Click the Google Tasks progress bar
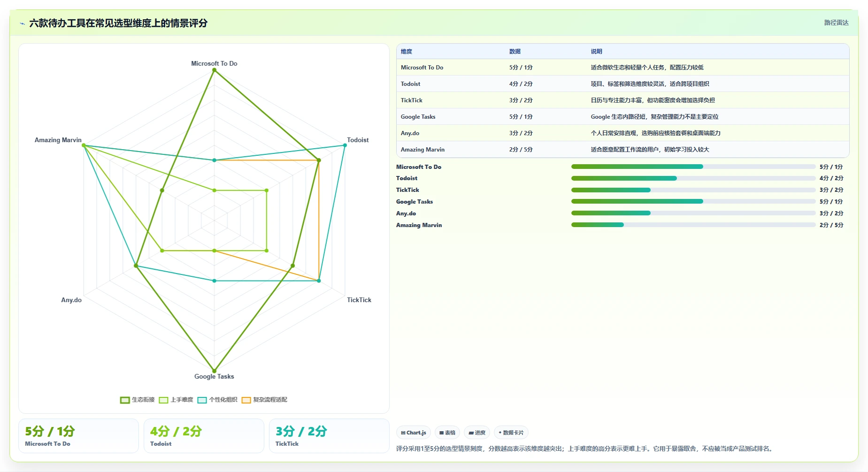 click(x=693, y=201)
